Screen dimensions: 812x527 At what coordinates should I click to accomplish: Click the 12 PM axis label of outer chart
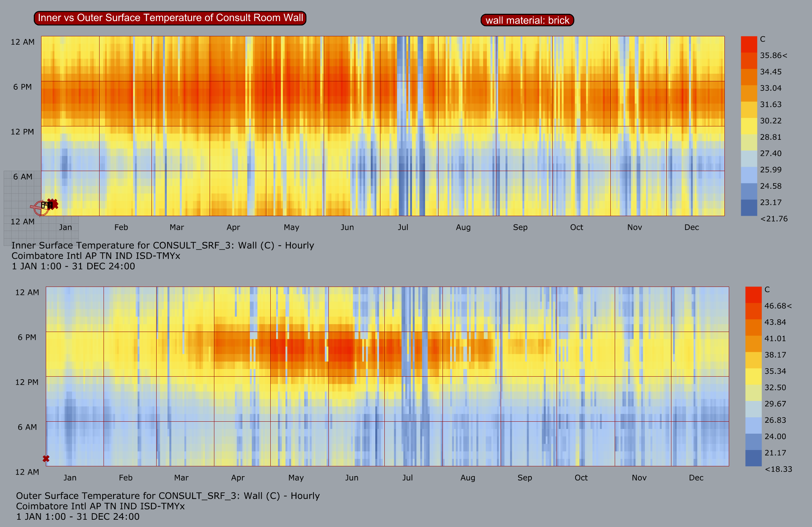27,382
